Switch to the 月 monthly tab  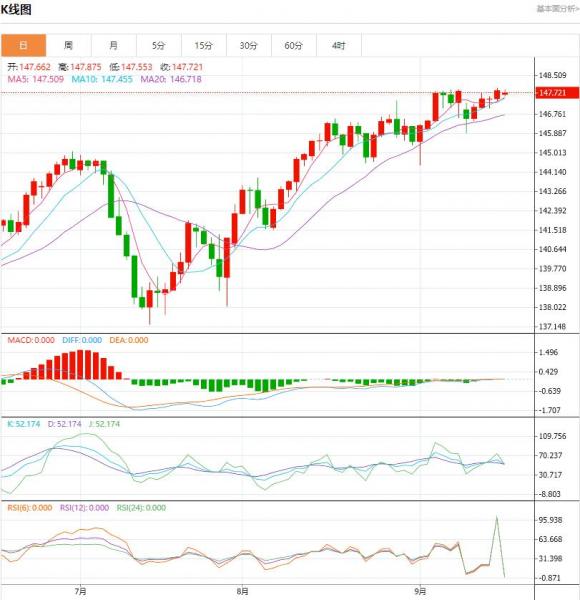[114, 46]
